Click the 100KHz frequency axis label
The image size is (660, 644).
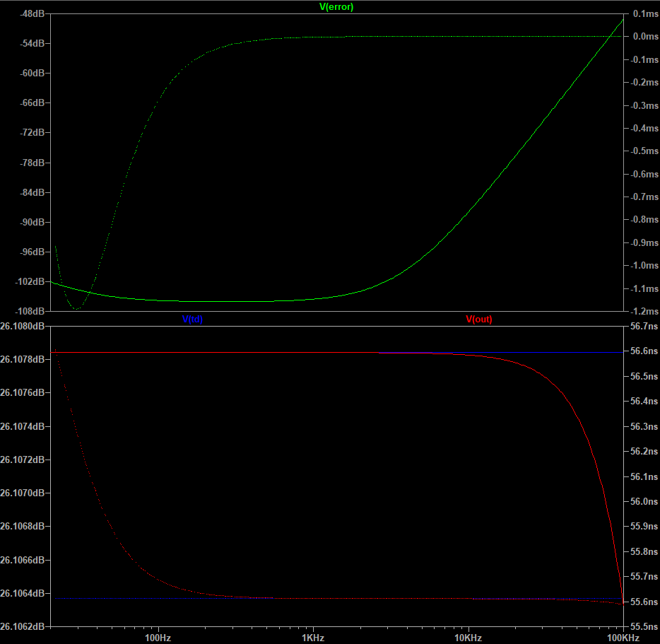623,638
